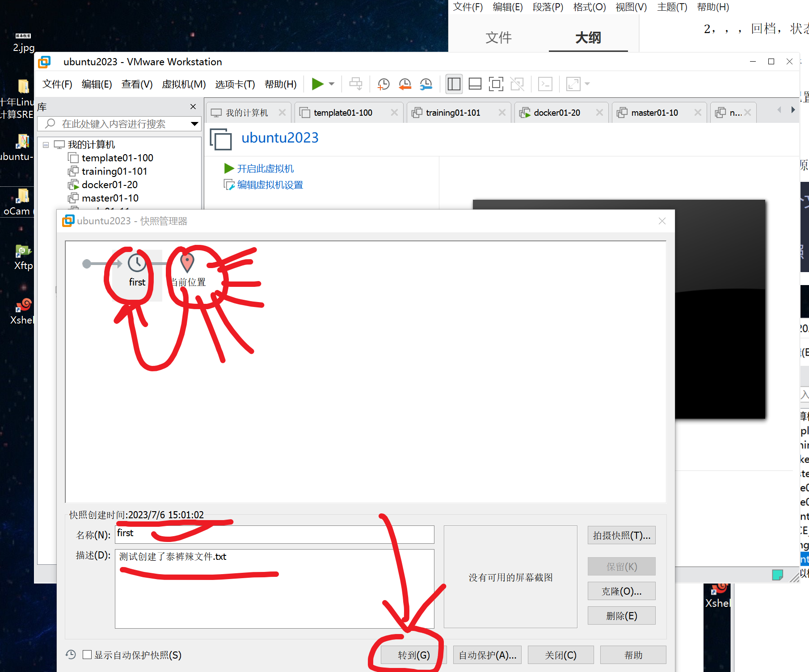
Task: Click the 自动保护(A)... button
Action: [487, 655]
